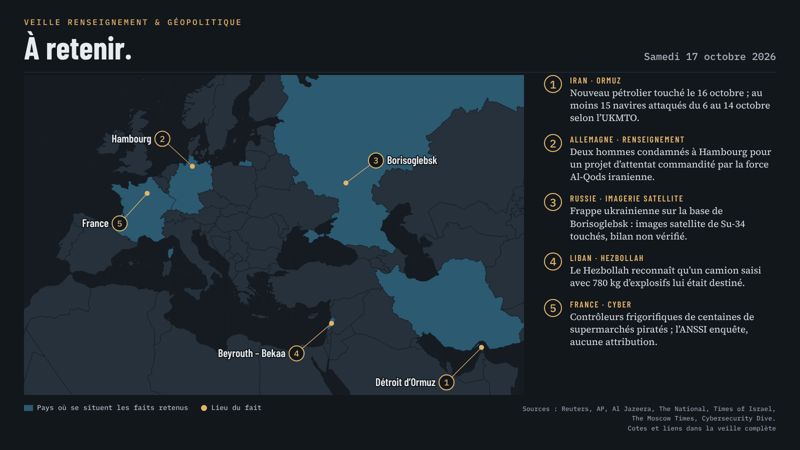Click map marker 1 by Détroit d'Ormuz

[446, 382]
